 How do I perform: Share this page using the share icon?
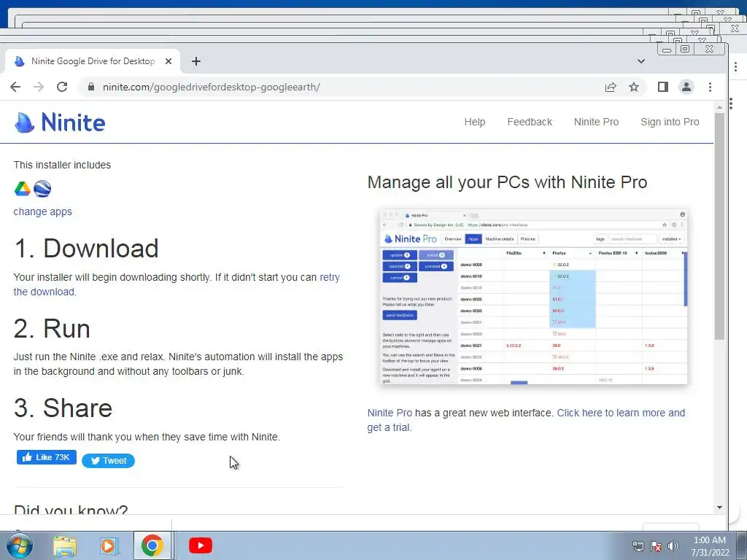tap(611, 87)
